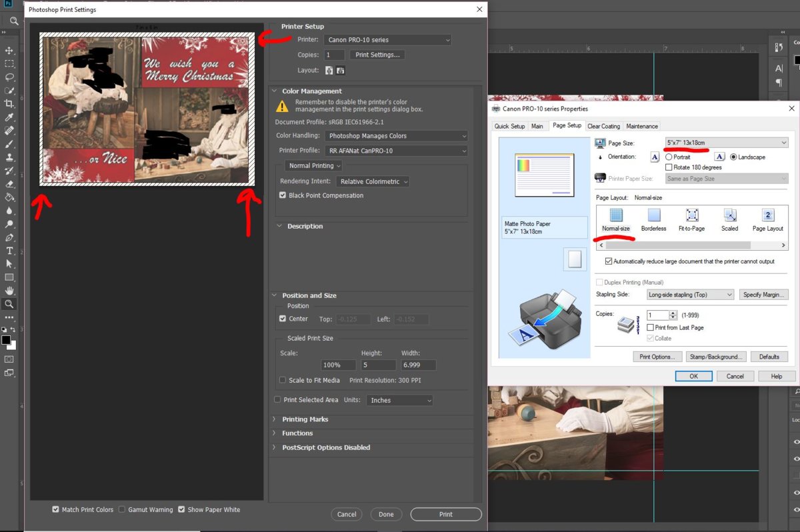Select the Move tool in Photoshop toolbar
The width and height of the screenshot is (800, 532).
(x=9, y=51)
